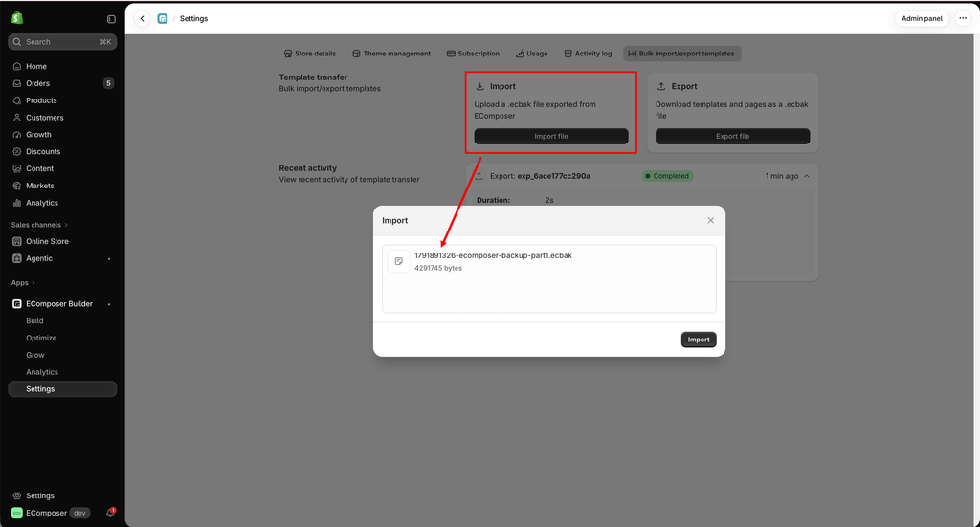Expand the Apps section
Screen dimensions: 980x527
click(23, 283)
